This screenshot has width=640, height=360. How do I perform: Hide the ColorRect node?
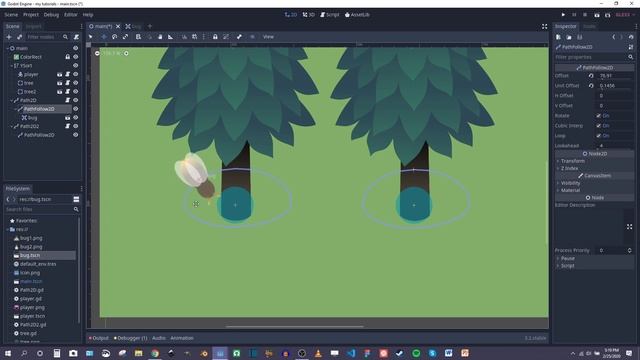[76, 57]
